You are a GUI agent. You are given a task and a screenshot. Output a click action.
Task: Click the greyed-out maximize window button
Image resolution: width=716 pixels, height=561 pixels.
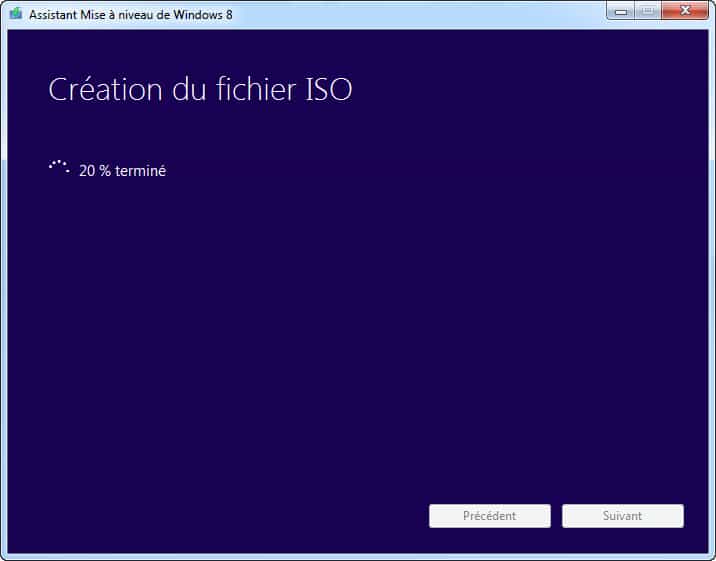pos(647,11)
